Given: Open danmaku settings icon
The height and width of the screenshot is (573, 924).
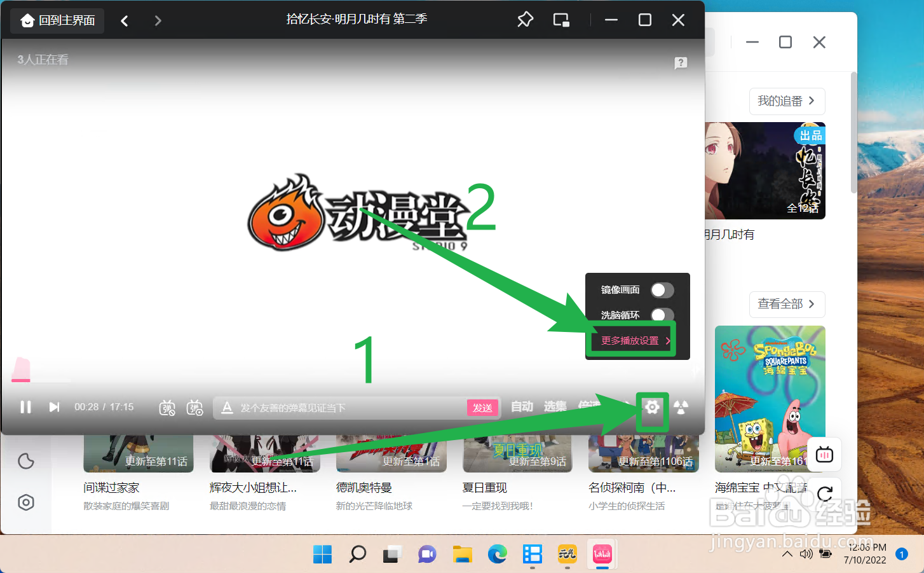Looking at the screenshot, I should click(x=195, y=408).
